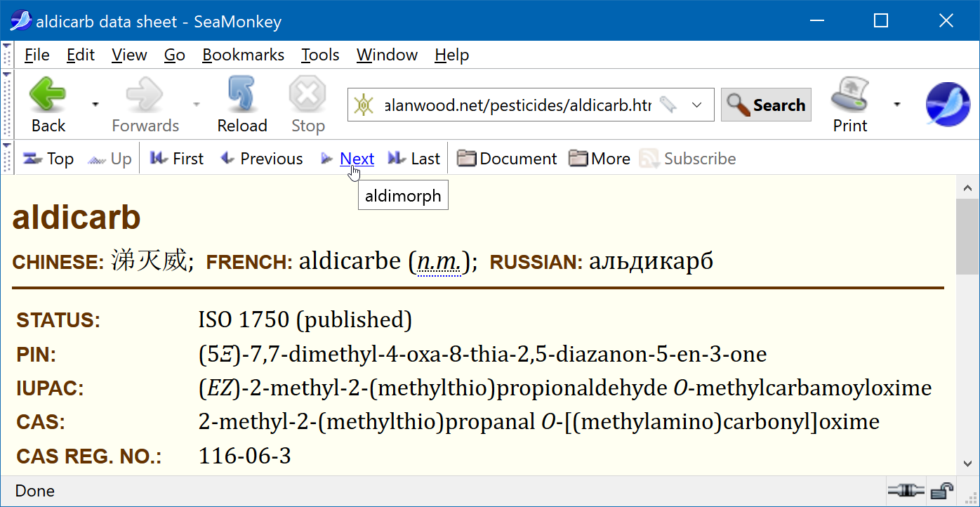The width and height of the screenshot is (980, 507).
Task: Click the site icon in address bar
Action: (364, 105)
